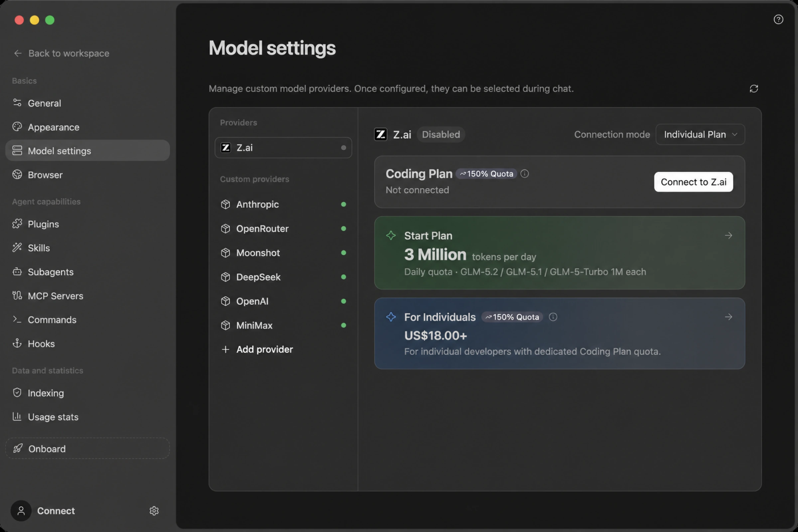Click Connect to Z.ai button
798x532 pixels.
tap(694, 182)
